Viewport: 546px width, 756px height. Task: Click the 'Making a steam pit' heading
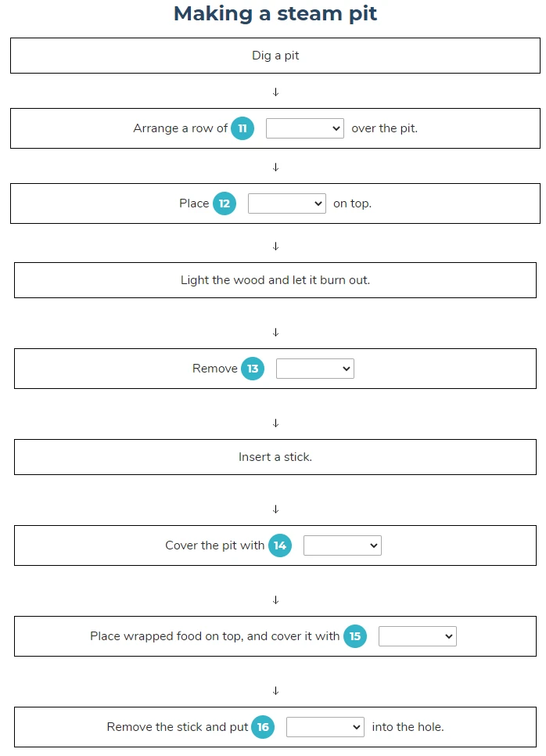(275, 13)
